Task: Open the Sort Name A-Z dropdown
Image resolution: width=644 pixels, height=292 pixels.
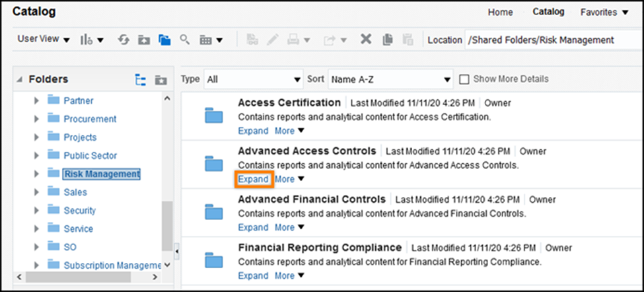Action: tap(390, 79)
